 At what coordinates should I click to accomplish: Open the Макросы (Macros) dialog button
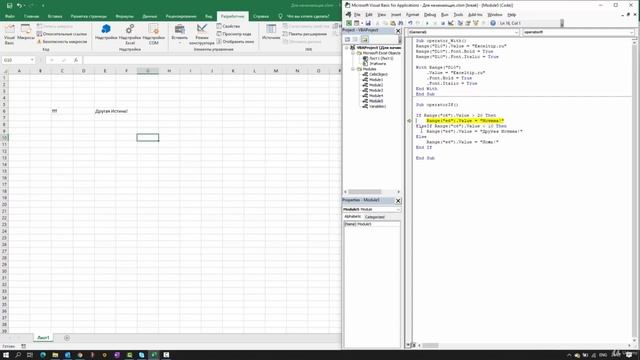[x=26, y=33]
